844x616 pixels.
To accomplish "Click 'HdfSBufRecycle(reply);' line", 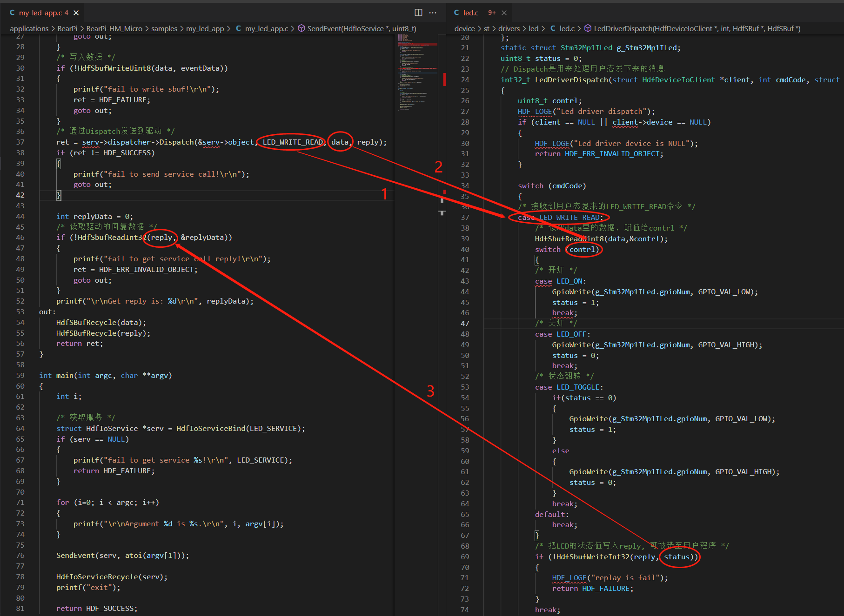I will 103,333.
